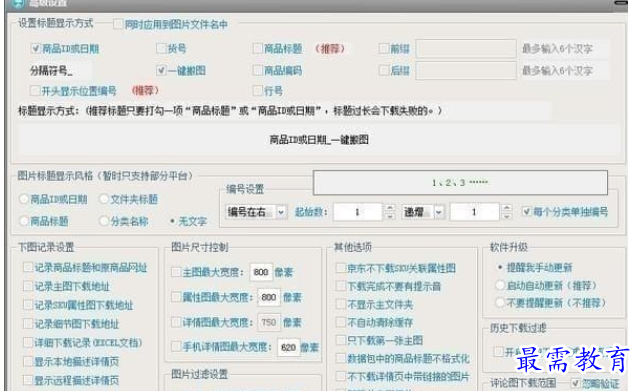Viewport: 638px width, 391px height.
Task: Select the 文件夹标题 radio button
Action: (x=104, y=199)
